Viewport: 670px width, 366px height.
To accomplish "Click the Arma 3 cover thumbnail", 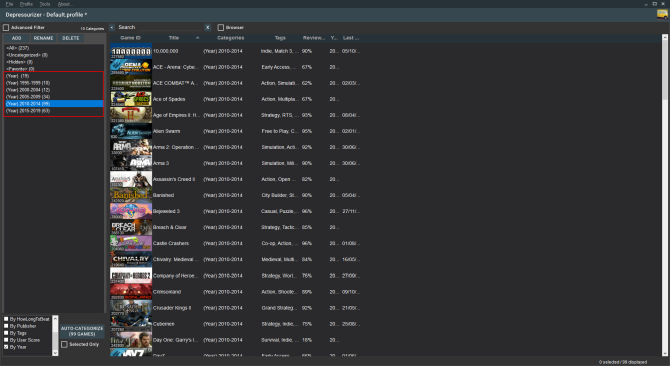I will (131, 163).
